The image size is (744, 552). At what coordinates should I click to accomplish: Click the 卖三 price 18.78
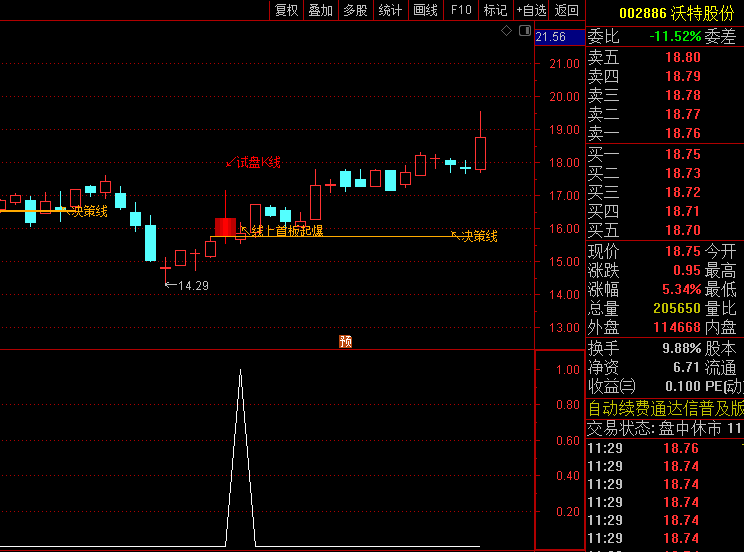coord(683,95)
